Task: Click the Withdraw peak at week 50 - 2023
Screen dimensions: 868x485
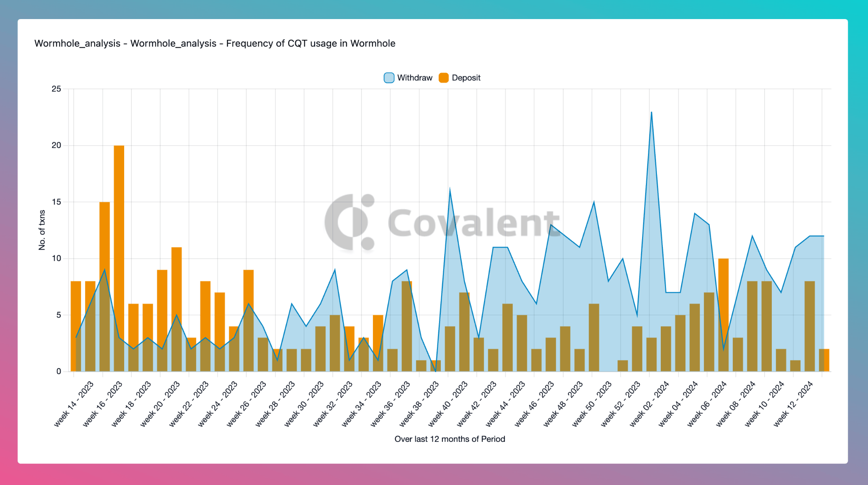Action: [594, 202]
